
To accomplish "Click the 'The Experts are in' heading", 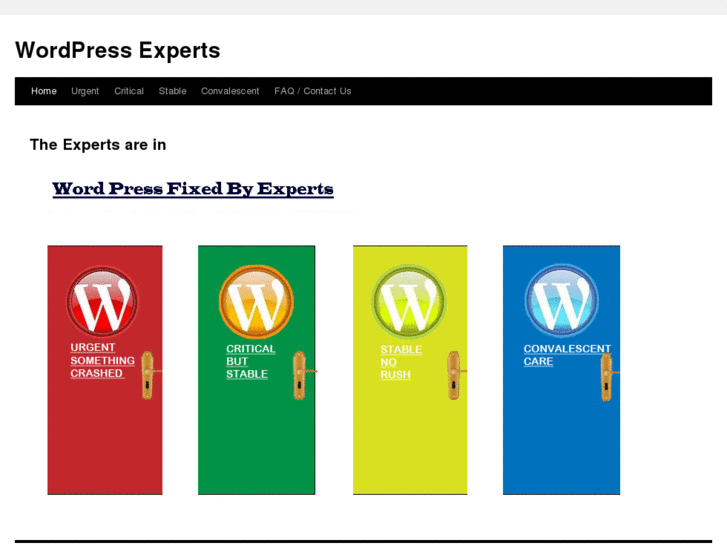I will (x=98, y=145).
